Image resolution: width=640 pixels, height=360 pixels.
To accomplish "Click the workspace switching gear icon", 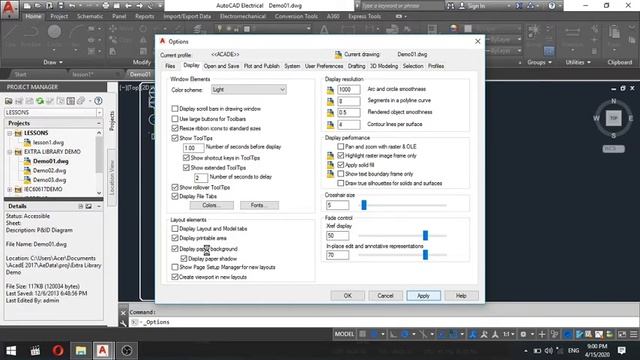I will (523, 334).
